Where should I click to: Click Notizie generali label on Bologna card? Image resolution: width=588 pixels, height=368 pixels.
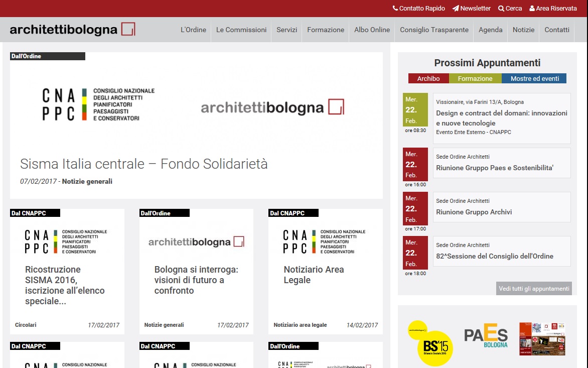[164, 325]
